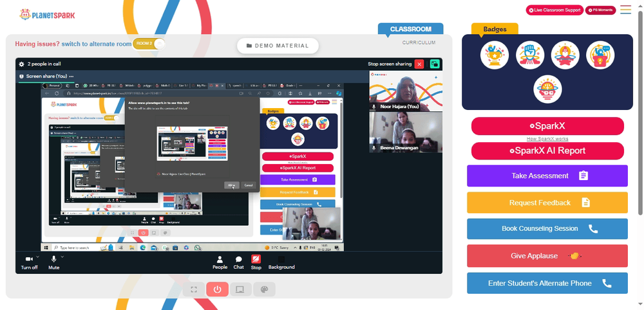Switch to the CURRICULUM tab

point(419,42)
